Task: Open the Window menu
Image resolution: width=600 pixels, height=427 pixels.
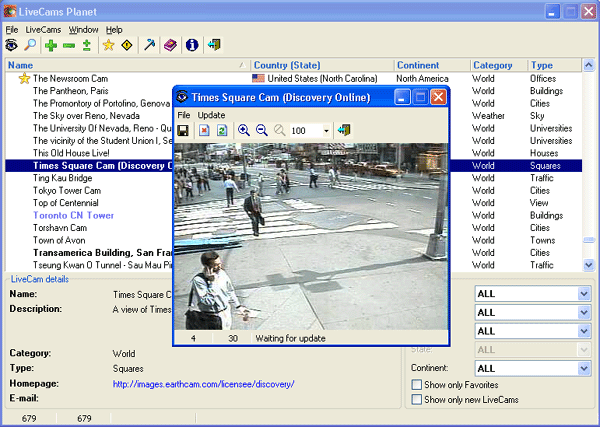Action: point(83,30)
